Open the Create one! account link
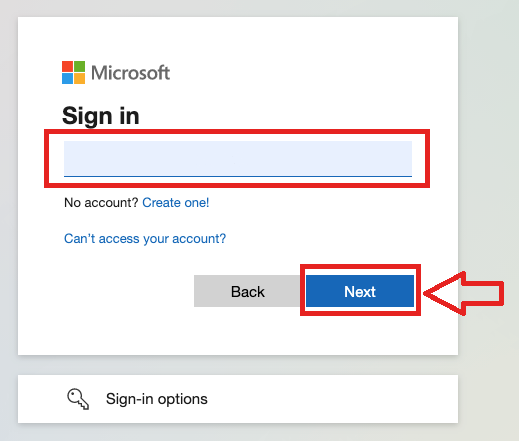 click(x=176, y=203)
